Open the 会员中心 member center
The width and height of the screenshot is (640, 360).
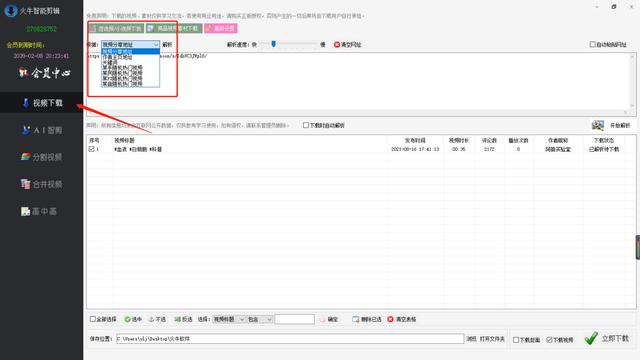pyautogui.click(x=44, y=73)
